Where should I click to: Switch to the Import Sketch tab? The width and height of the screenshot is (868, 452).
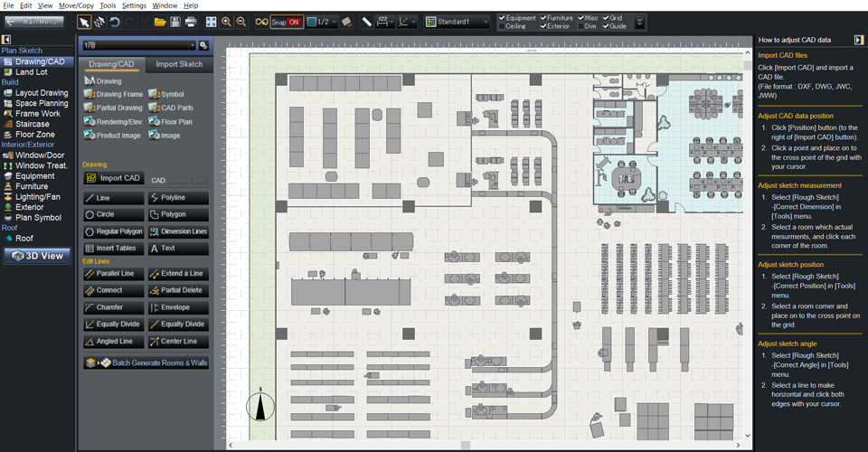179,64
